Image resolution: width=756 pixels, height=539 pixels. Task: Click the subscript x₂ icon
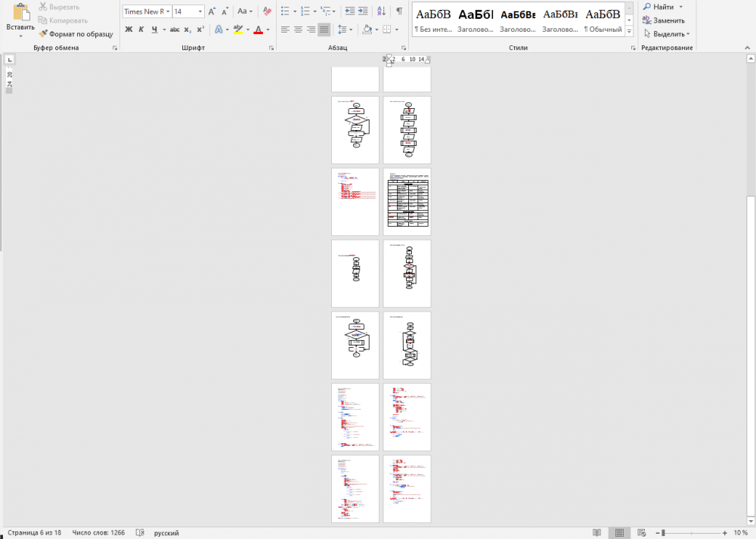coord(187,29)
